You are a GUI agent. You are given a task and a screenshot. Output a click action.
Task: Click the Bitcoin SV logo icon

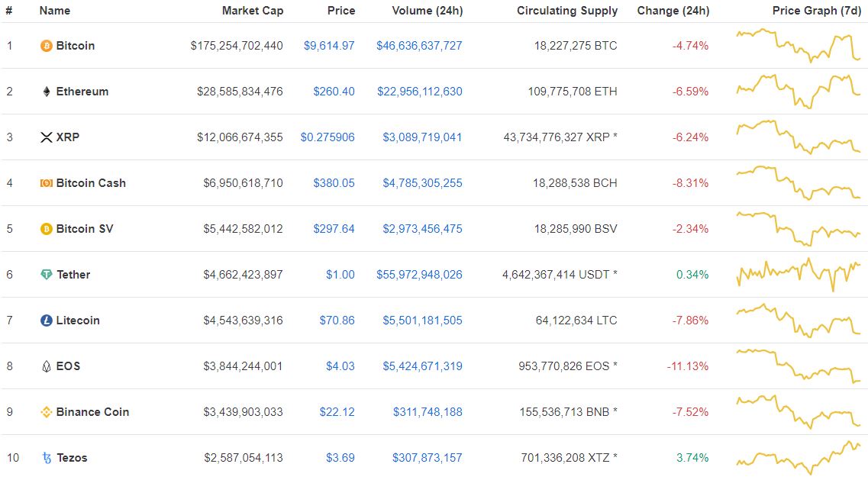[x=47, y=229]
